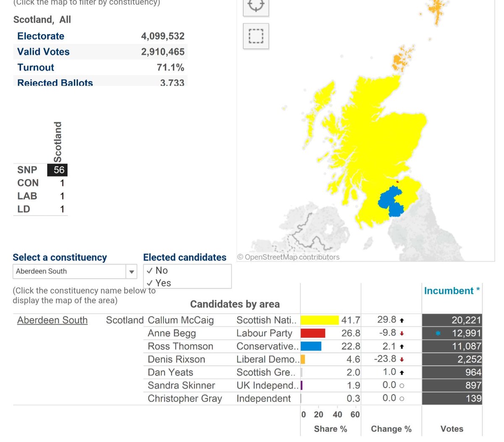Select candidate Anne Begg
Viewport: 504px width, 442px height.
pyautogui.click(x=172, y=333)
